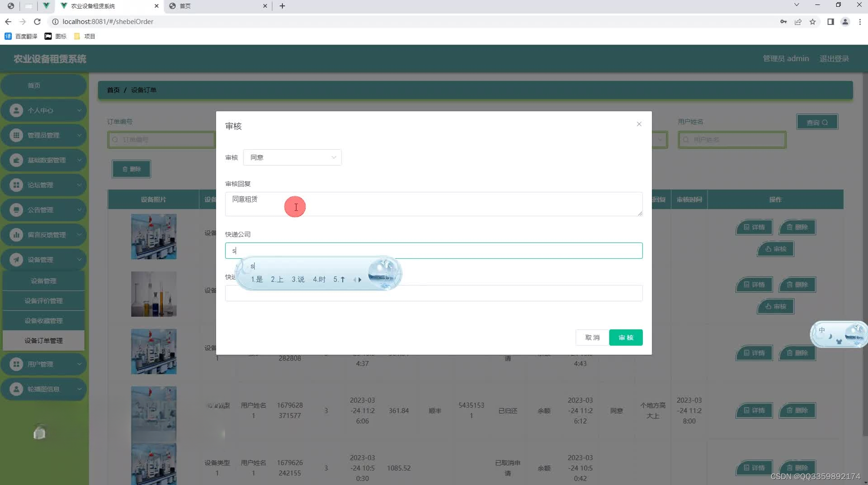Click the 用户姓名 search field
The width and height of the screenshot is (868, 485).
click(732, 140)
